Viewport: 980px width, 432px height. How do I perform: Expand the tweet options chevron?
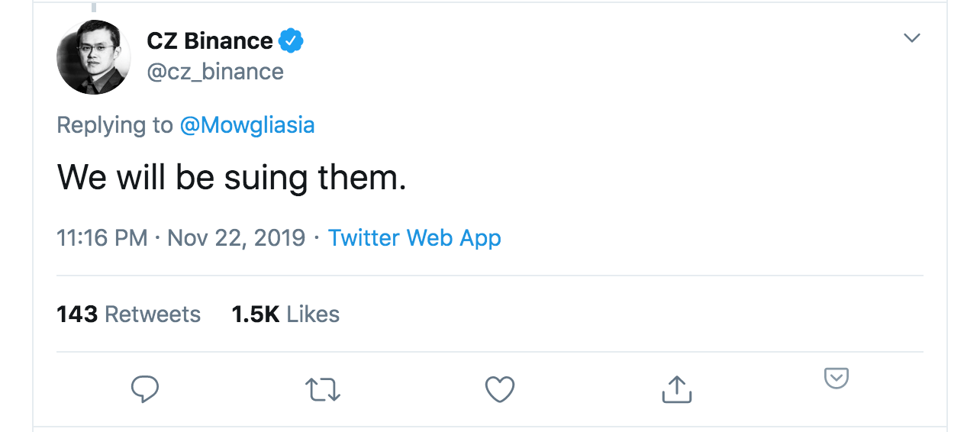912,38
